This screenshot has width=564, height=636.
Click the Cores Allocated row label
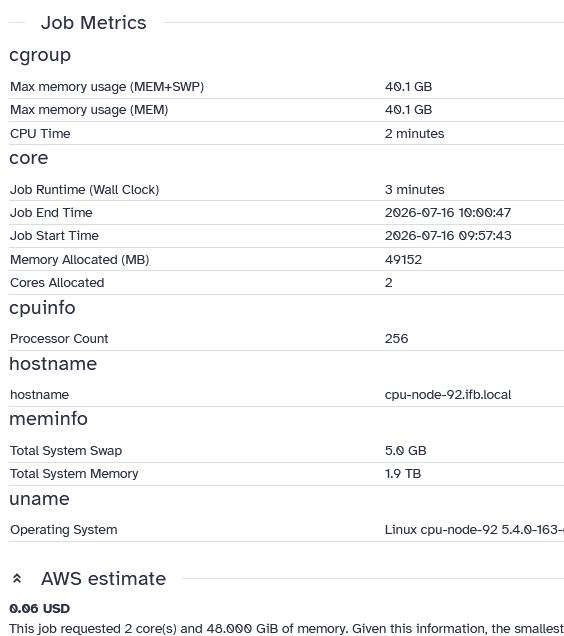point(57,283)
